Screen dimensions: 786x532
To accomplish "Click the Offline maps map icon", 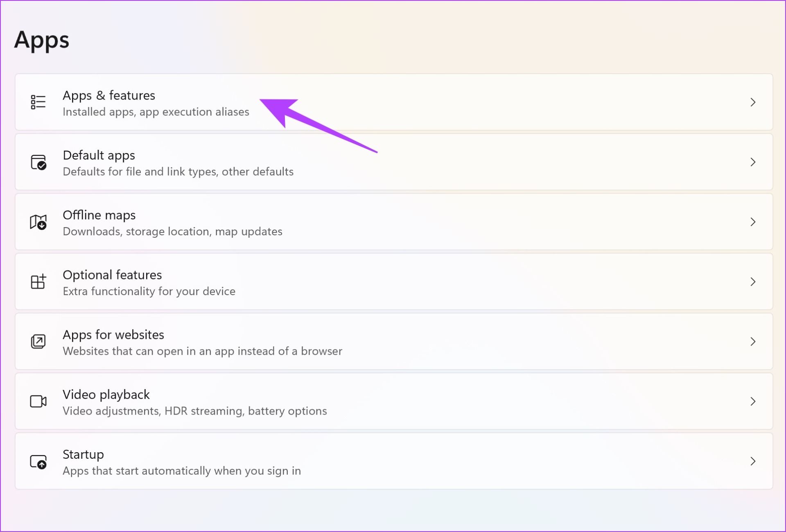I will click(38, 222).
